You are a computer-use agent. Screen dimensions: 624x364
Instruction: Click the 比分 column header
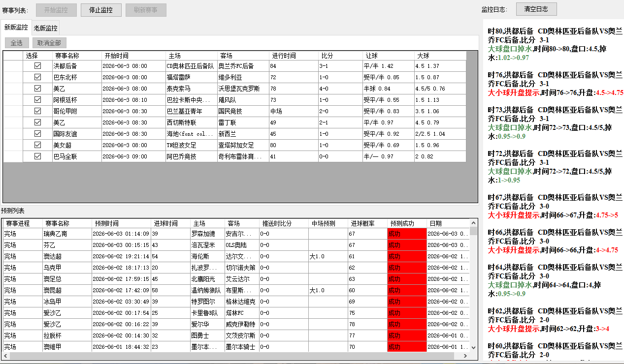(340, 56)
